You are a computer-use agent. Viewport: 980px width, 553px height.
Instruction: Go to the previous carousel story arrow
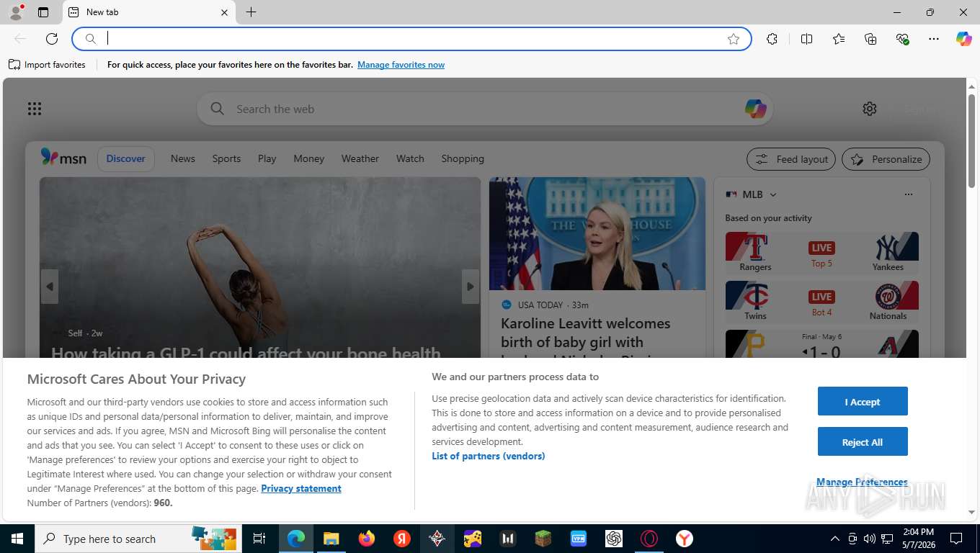coord(49,287)
